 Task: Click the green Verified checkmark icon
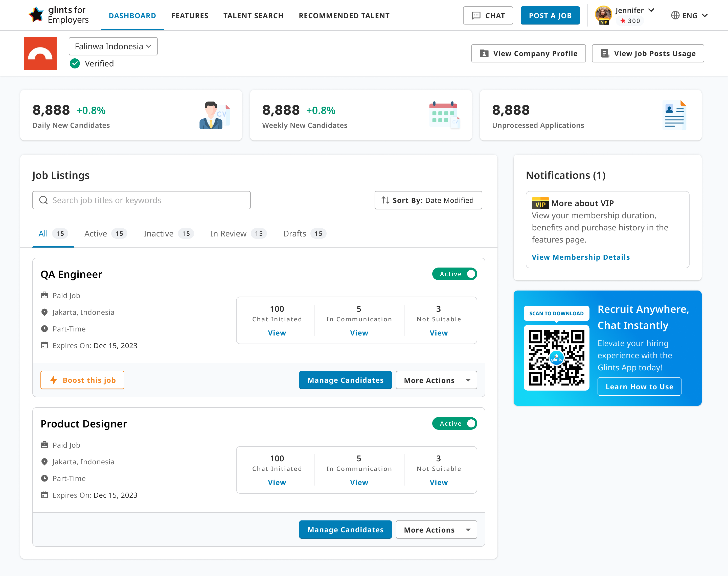click(75, 63)
